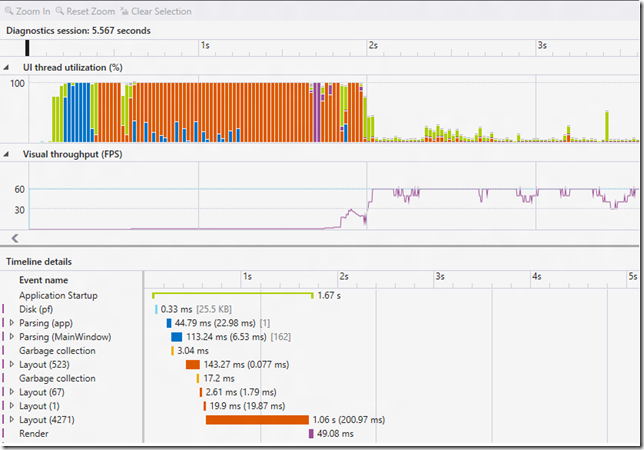The height and width of the screenshot is (450, 644).
Task: Click the Reset Zoom toolbar button
Action: click(x=85, y=11)
